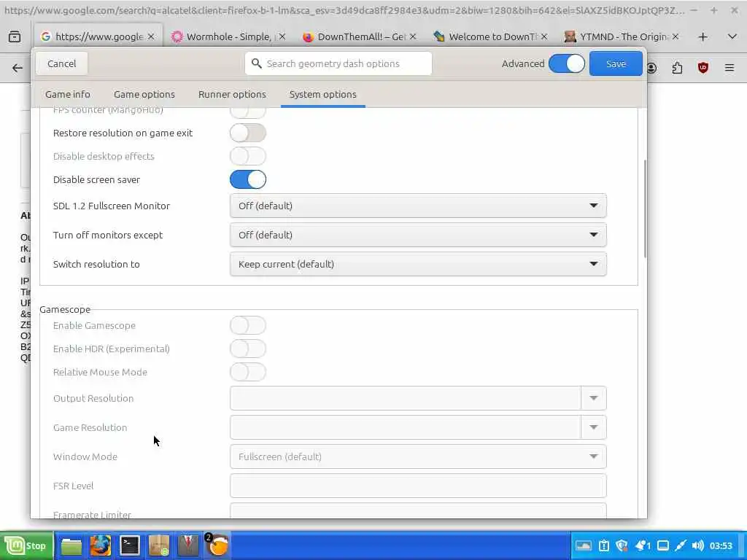Open SDL 1.2 Fullscreen Monitor dropdown
This screenshot has height=560, width=747.
[x=418, y=206]
